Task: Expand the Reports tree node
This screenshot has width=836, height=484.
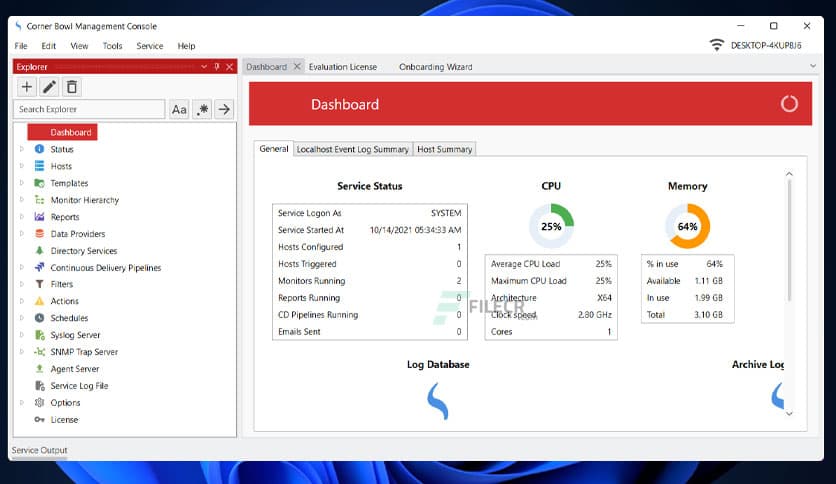Action: tap(22, 216)
